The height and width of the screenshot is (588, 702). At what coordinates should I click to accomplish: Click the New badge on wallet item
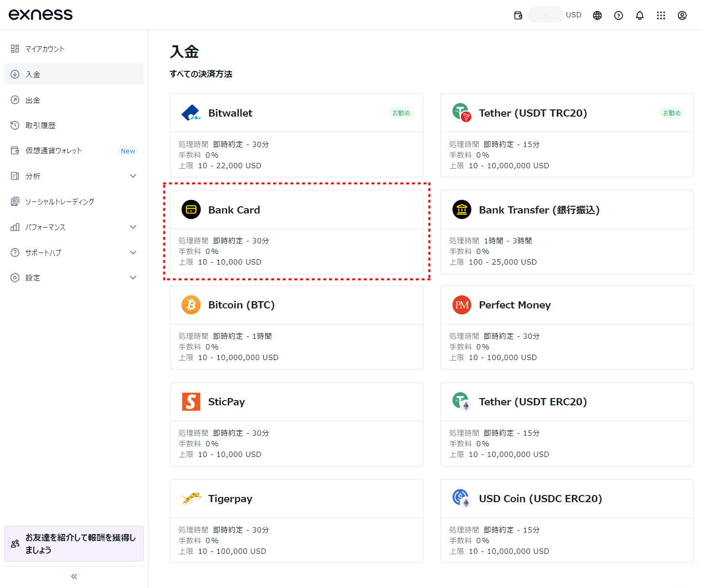[x=128, y=151]
